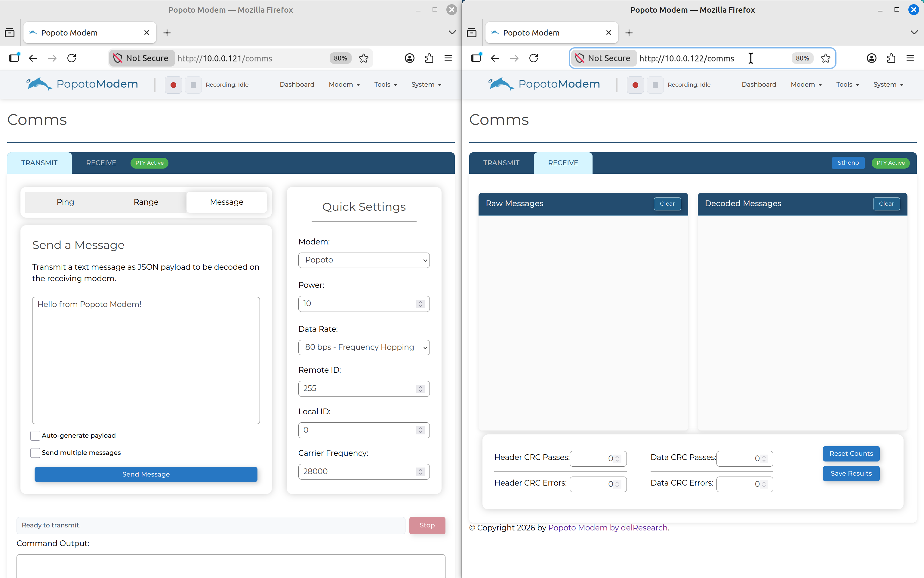Screen dimensions: 924x578
Task: Focus the Header CRC Passes field
Action: tap(598, 459)
